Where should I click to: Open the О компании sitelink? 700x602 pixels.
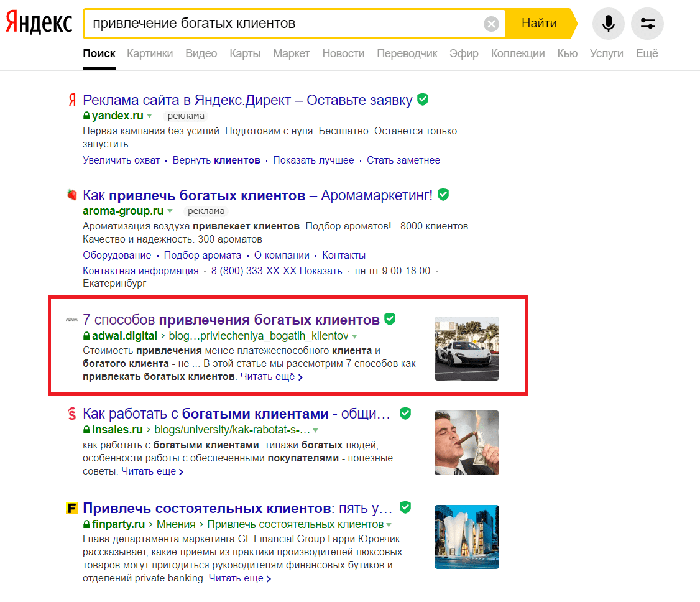(x=282, y=255)
